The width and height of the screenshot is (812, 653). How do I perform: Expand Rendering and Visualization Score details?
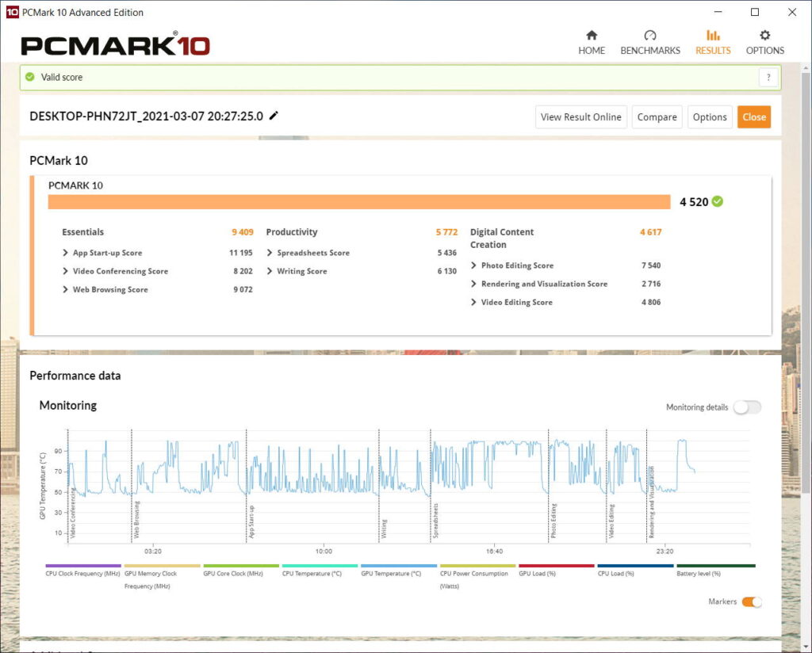[x=473, y=284]
